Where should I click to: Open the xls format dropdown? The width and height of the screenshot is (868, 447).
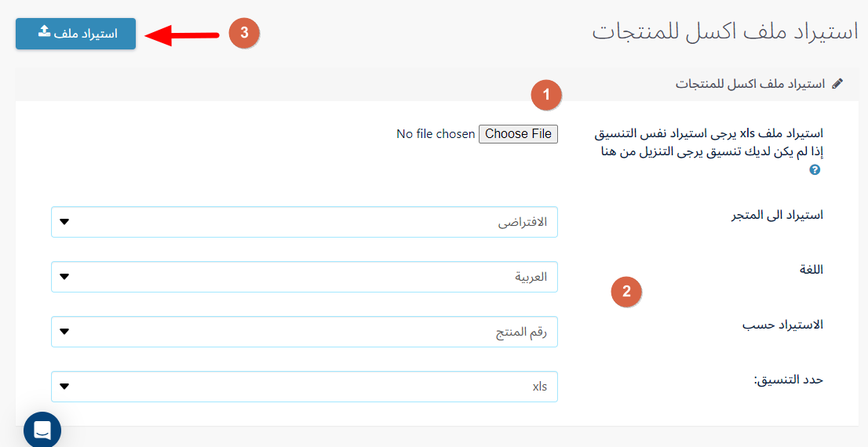tap(305, 386)
